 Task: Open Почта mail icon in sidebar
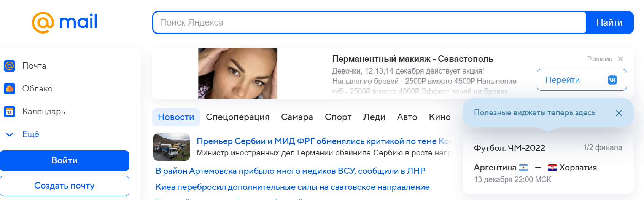(10, 66)
